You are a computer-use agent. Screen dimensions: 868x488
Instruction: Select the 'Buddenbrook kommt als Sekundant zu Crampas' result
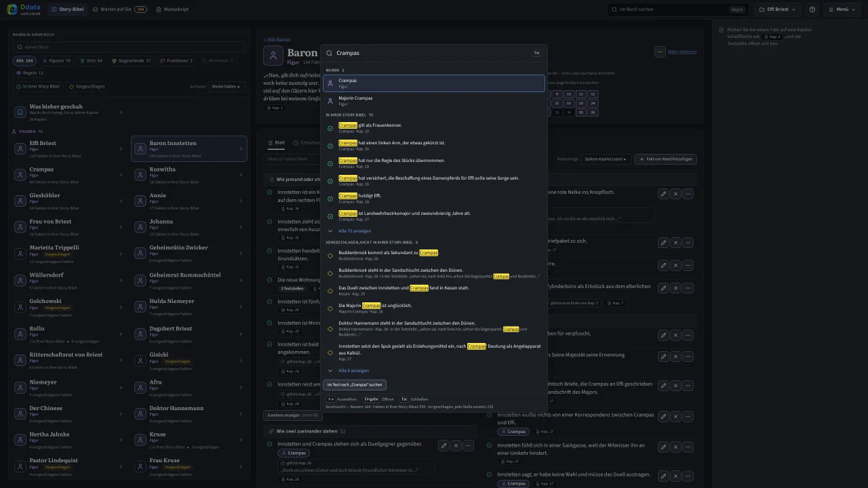tap(434, 256)
